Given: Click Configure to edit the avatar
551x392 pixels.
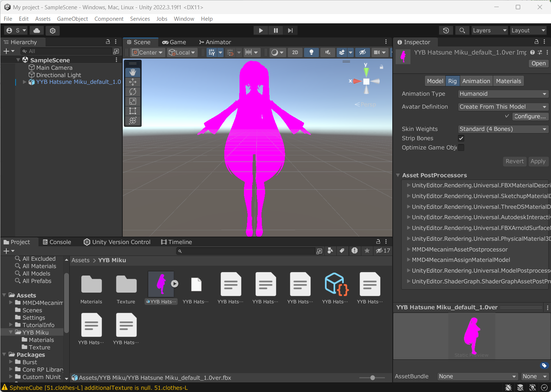Looking at the screenshot, I should 530,116.
